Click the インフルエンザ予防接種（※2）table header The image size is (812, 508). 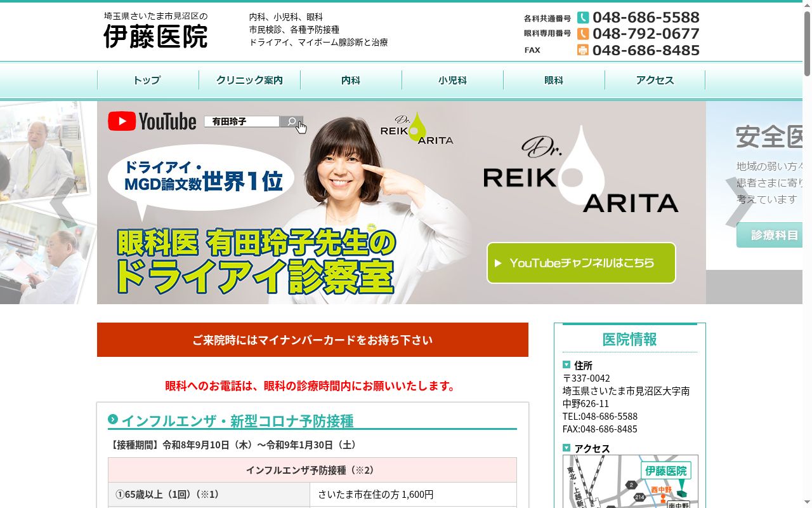click(x=312, y=470)
